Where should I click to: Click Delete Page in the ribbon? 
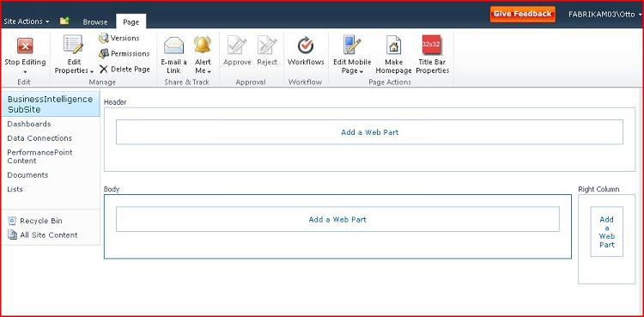coord(125,70)
